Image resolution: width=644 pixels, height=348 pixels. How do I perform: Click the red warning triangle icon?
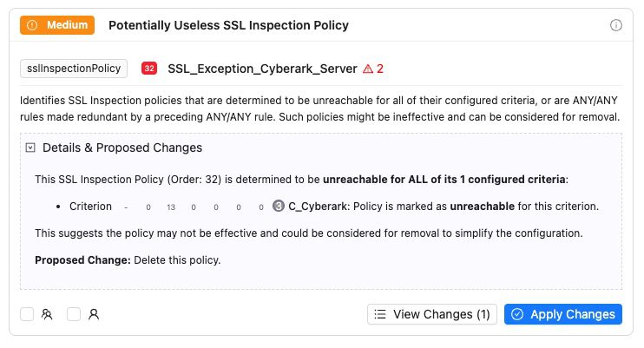368,69
